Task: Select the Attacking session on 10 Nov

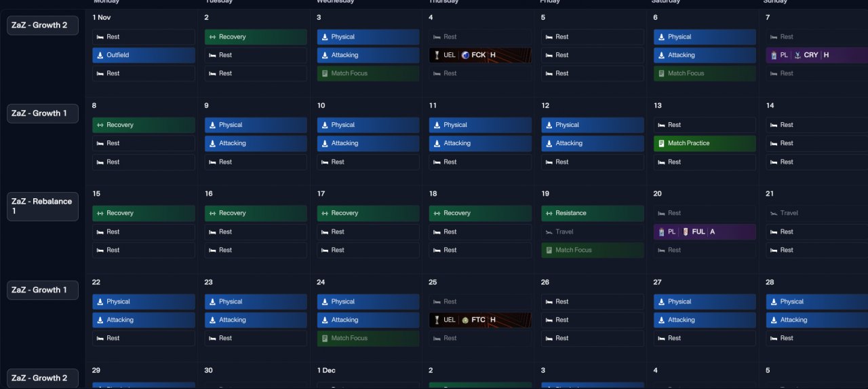Action: point(368,143)
